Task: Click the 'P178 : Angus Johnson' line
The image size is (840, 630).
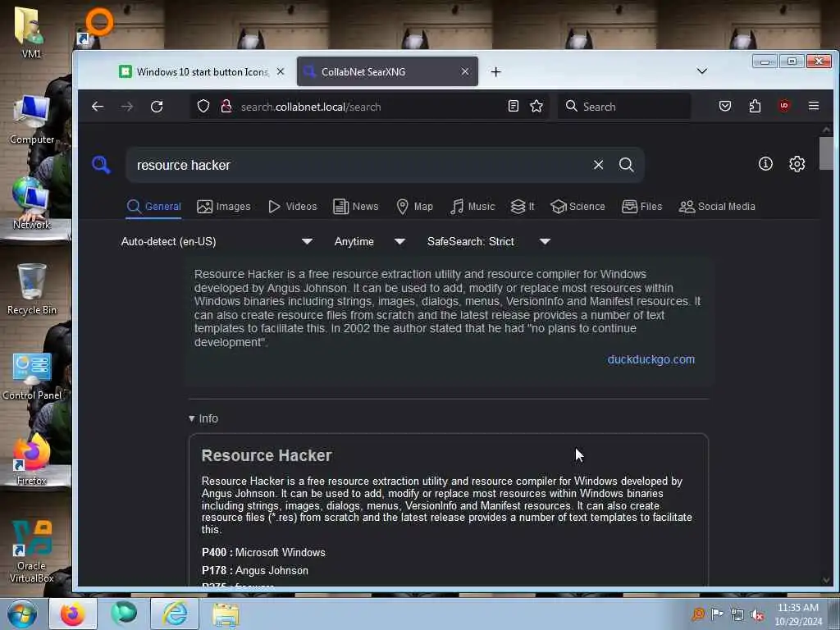Action: pyautogui.click(x=255, y=571)
